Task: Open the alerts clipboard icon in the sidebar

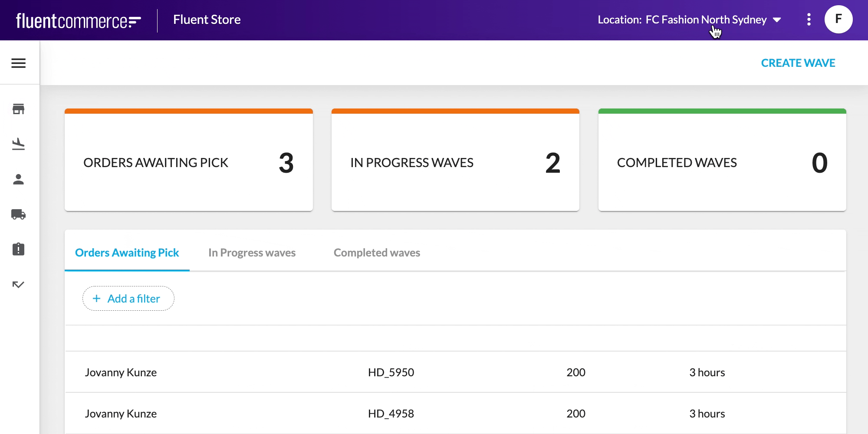Action: [x=18, y=249]
